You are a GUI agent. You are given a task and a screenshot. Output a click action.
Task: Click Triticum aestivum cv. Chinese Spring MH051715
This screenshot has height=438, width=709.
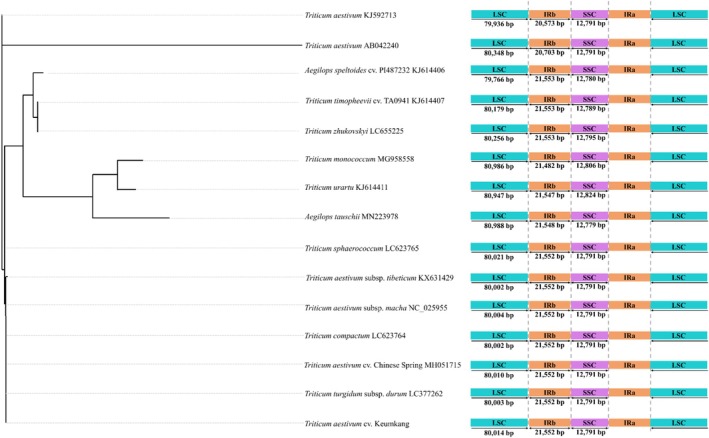coord(383,365)
